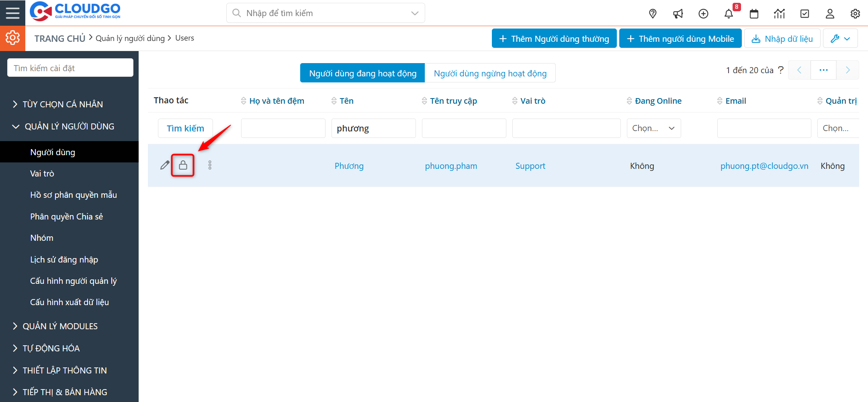Click the lock icon highlighted by the arrow
Image resolution: width=868 pixels, height=402 pixels.
pos(183,165)
